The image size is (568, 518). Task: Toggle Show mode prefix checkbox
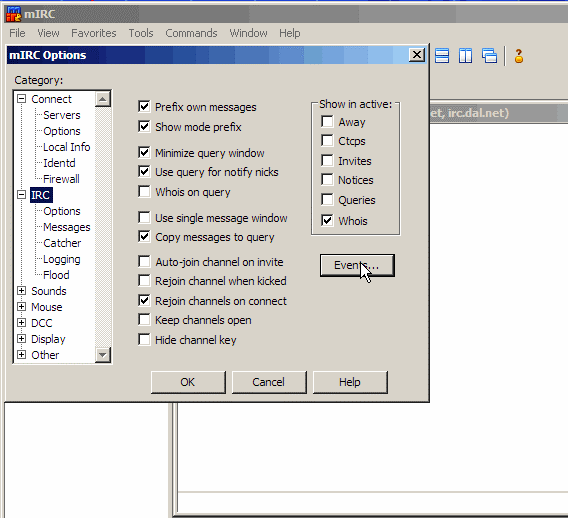[144, 126]
